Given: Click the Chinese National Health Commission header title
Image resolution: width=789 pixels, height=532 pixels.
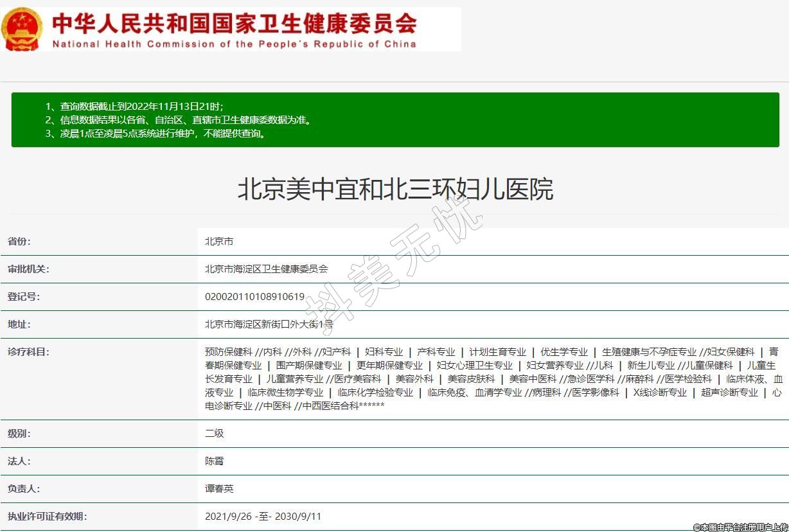Looking at the screenshot, I should pyautogui.click(x=234, y=23).
